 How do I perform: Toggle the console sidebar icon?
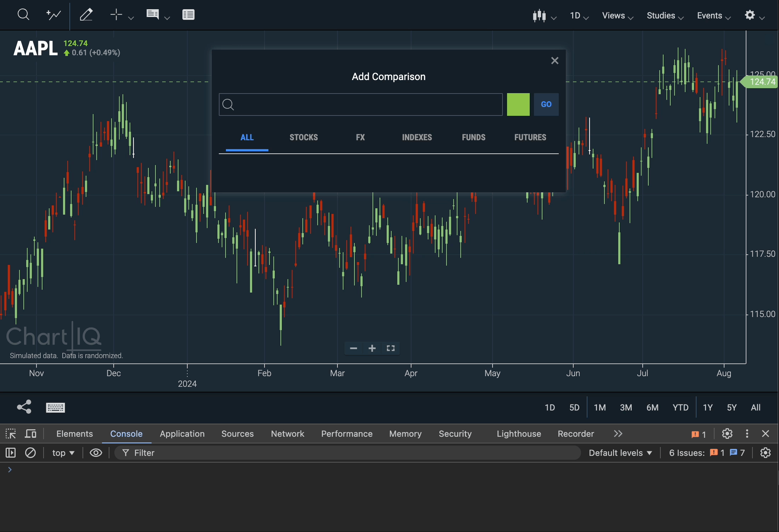11,453
